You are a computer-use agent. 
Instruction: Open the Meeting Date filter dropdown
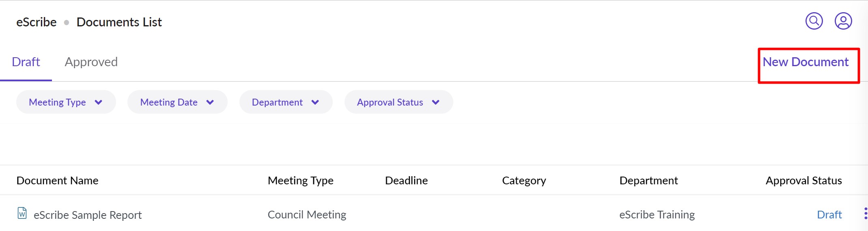pyautogui.click(x=177, y=102)
